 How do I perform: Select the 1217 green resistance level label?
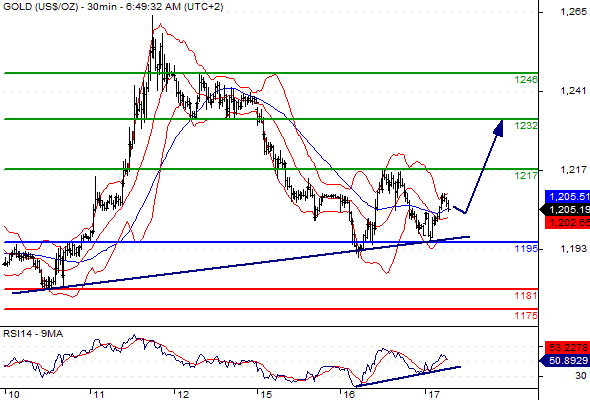[526, 175]
